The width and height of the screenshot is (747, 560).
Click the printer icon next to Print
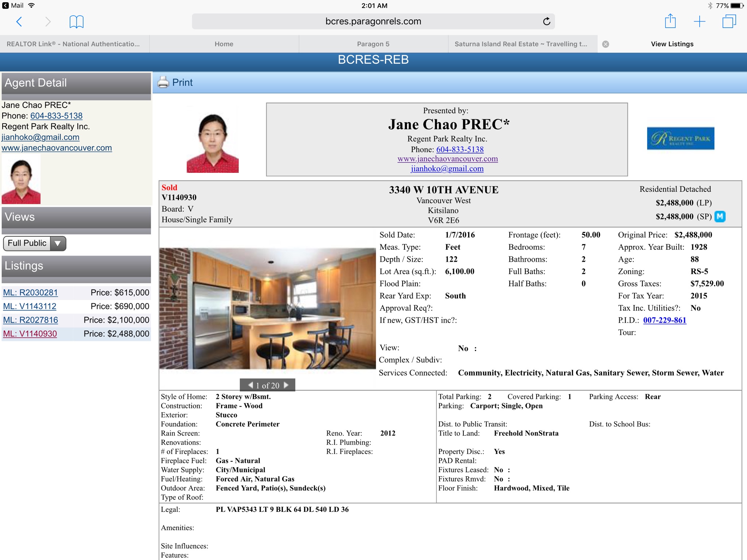(163, 82)
